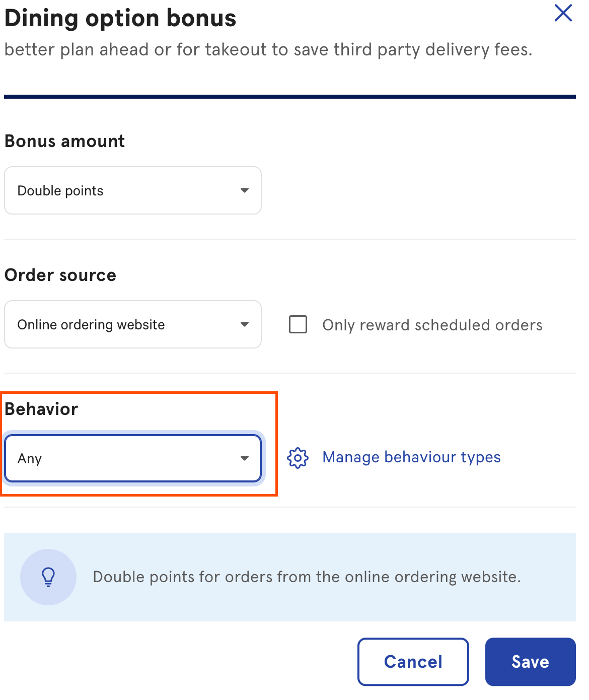Screen dimensions: 589x700
Task: Click the description text about delivery fees
Action: (268, 50)
